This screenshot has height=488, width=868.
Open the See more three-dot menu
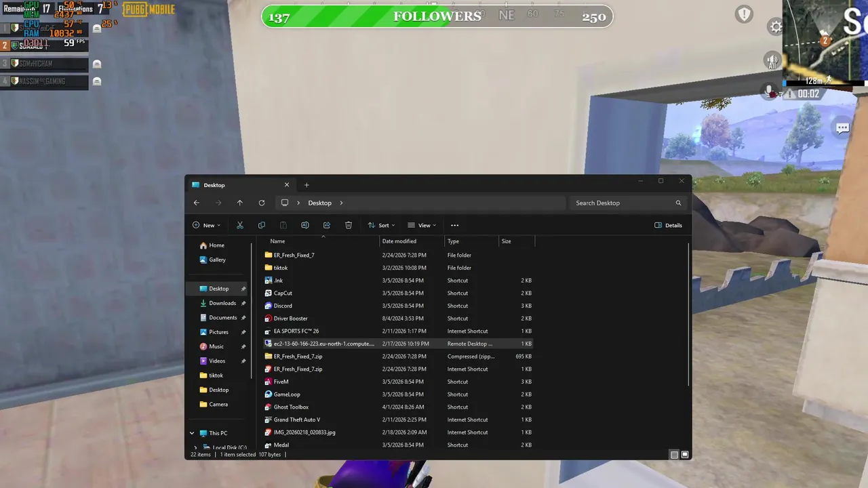click(x=455, y=225)
